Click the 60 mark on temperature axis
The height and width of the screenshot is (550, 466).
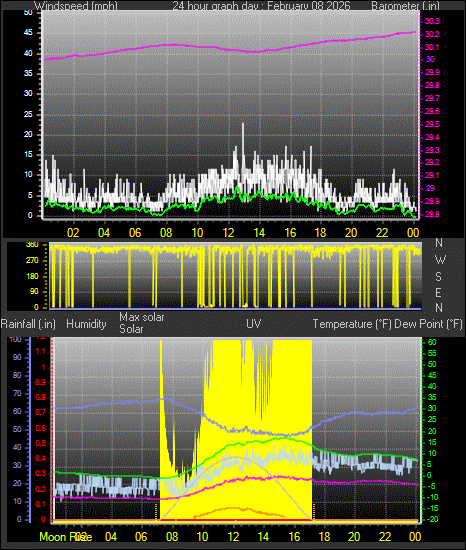pos(432,342)
